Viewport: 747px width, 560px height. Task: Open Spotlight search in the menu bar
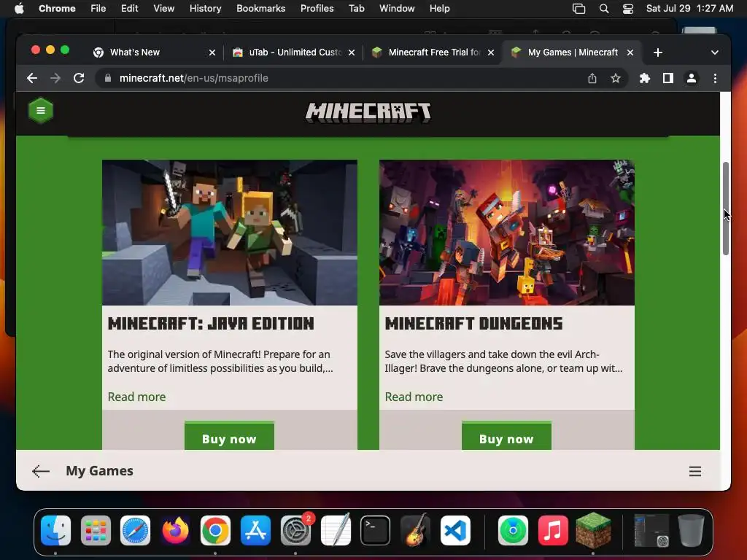(x=603, y=9)
